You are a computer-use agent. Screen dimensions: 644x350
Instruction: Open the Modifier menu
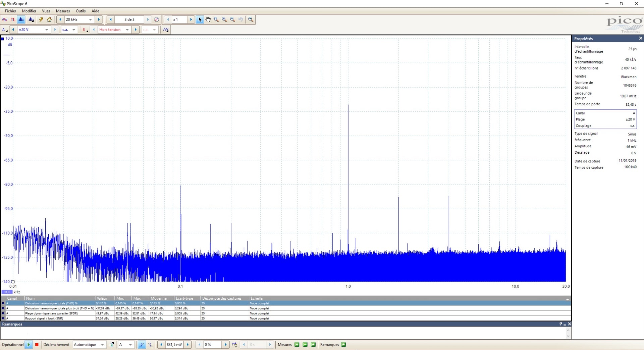pyautogui.click(x=29, y=11)
